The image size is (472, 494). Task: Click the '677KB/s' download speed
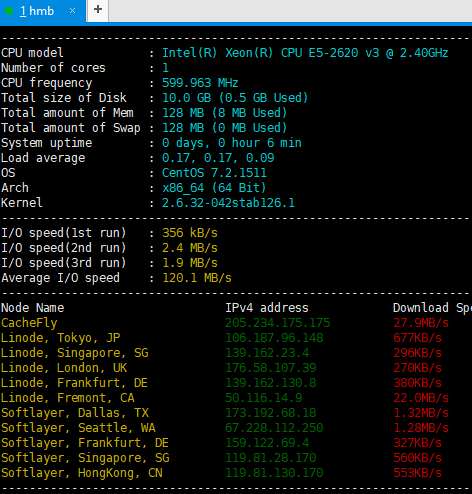[x=418, y=338]
